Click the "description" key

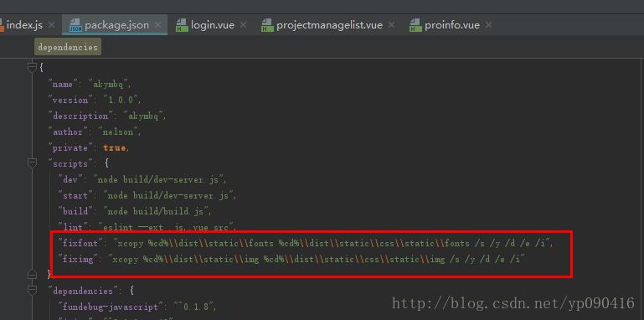tap(80, 116)
